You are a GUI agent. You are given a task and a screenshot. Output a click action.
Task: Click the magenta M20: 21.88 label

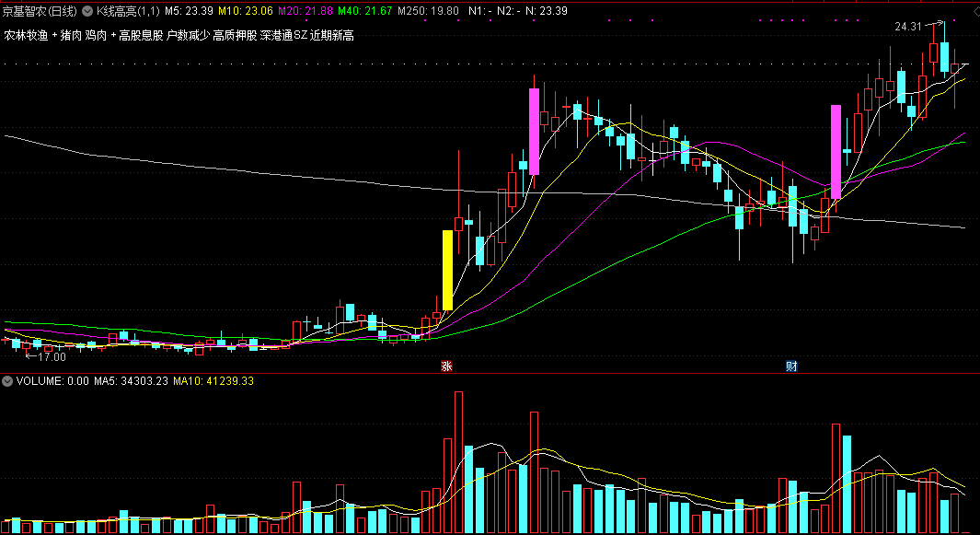[x=306, y=11]
